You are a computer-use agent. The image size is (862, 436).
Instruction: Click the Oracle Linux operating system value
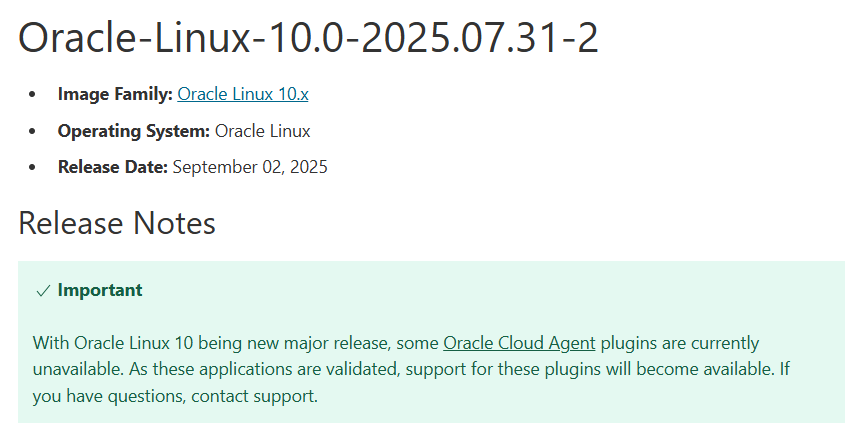[263, 131]
